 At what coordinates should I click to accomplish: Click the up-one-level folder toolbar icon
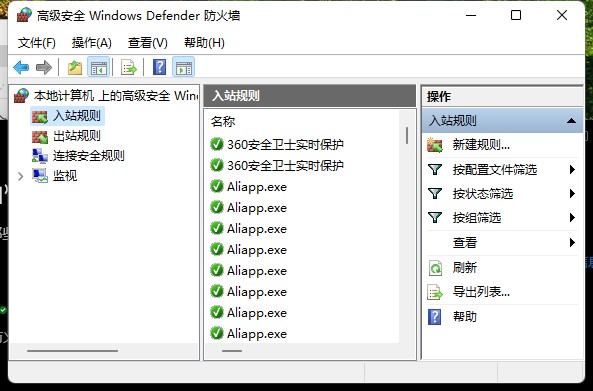click(75, 68)
